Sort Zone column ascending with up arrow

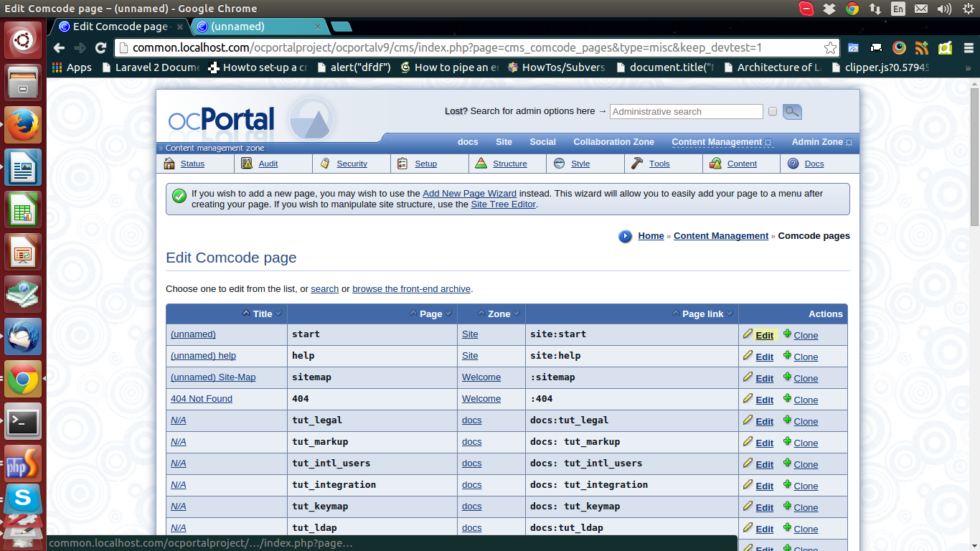point(481,314)
